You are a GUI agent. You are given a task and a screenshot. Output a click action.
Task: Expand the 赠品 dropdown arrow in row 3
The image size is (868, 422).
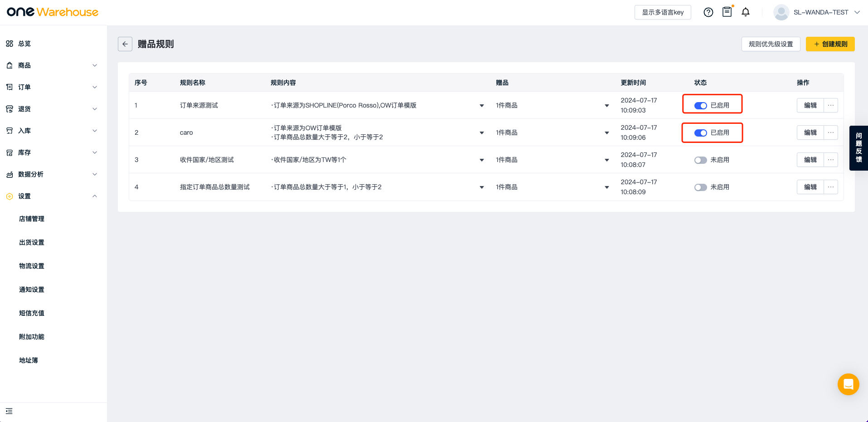[606, 160]
